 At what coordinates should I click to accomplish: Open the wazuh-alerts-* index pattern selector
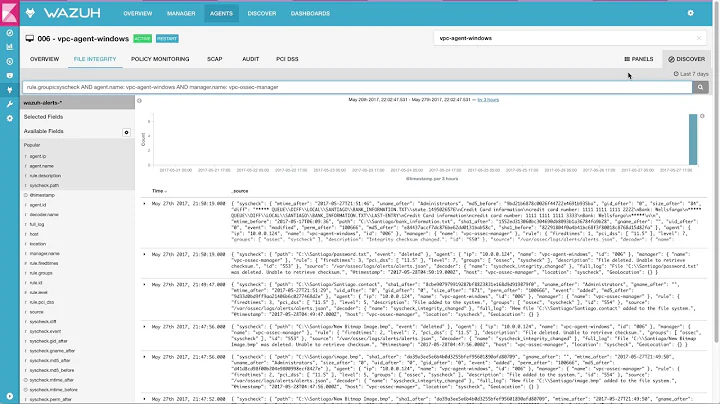coord(77,103)
